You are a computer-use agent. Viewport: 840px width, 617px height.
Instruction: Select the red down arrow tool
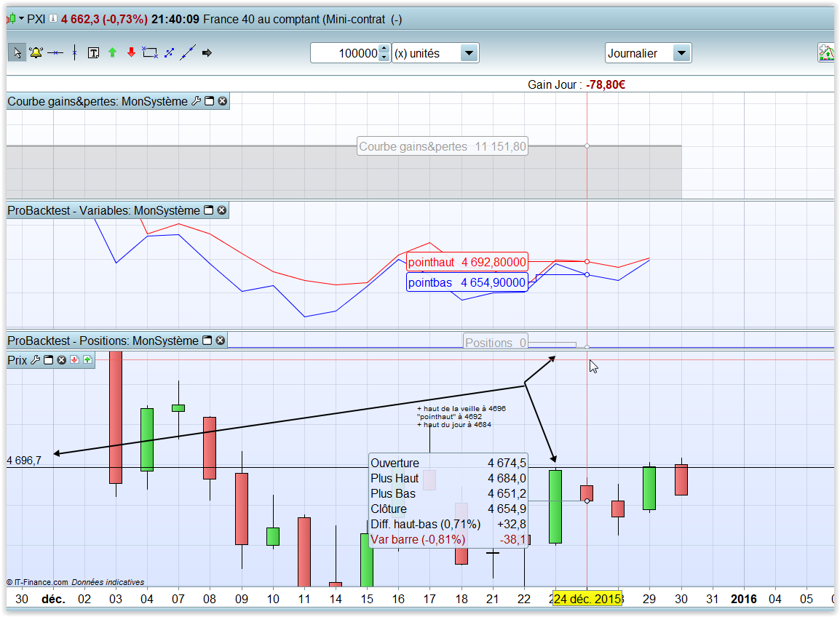click(131, 52)
